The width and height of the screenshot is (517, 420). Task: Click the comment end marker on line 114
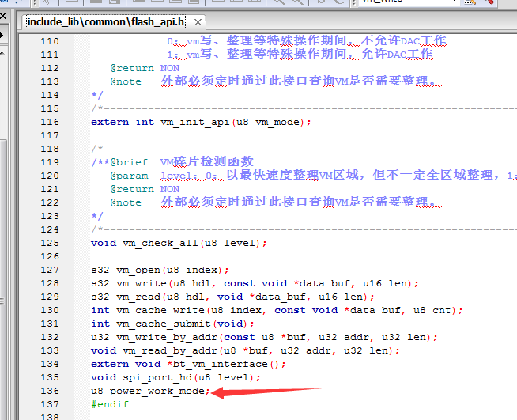click(97, 95)
